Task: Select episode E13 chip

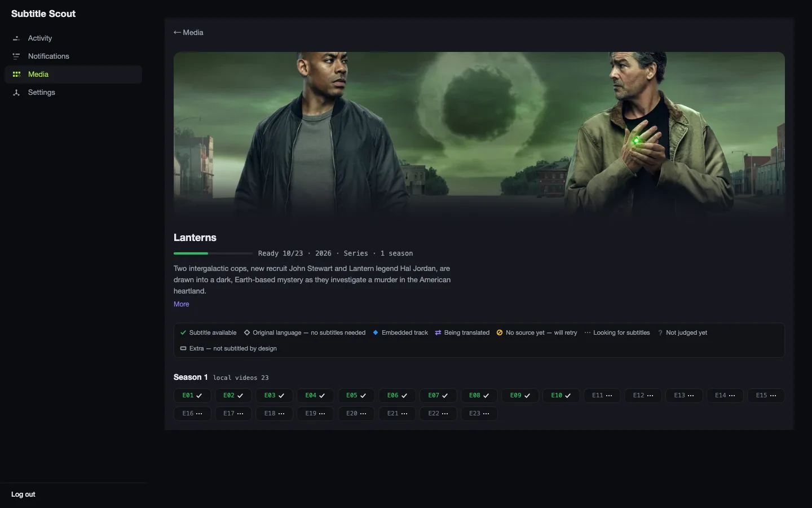Action: tap(684, 396)
